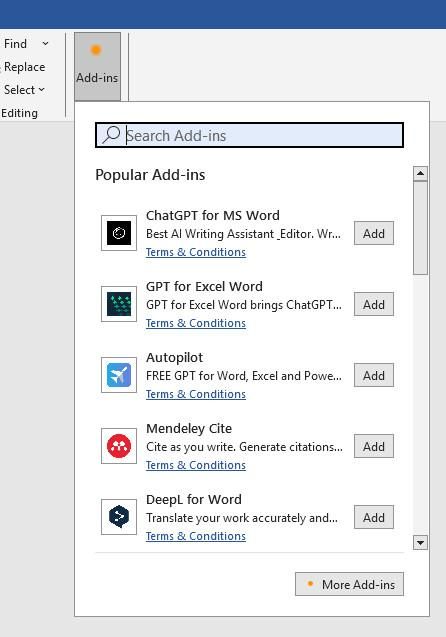This screenshot has width=446, height=637.
Task: Select the GPT for Excel Word title
Action: coord(204,286)
